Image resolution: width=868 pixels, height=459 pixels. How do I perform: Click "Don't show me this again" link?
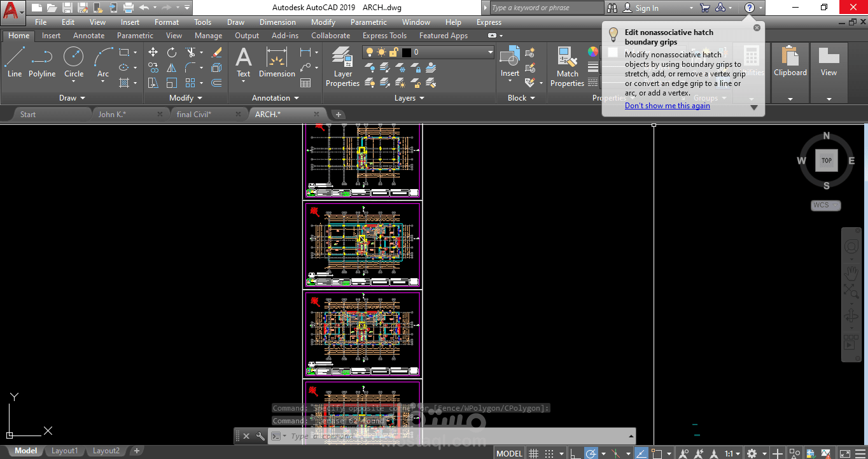(x=667, y=106)
